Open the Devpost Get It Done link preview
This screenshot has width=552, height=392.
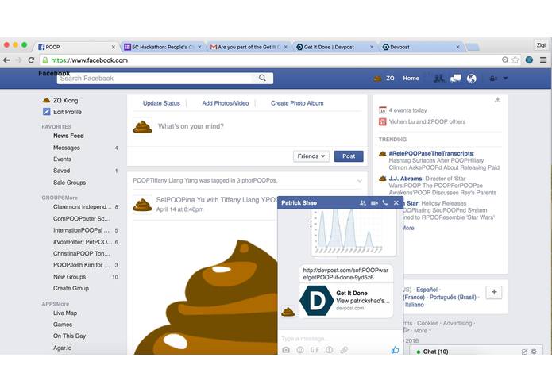(346, 301)
